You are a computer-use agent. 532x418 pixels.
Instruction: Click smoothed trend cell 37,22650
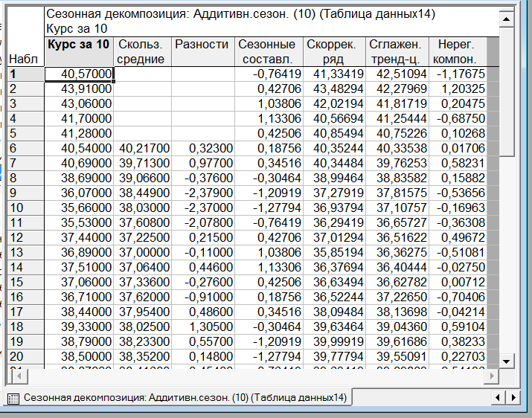397,297
